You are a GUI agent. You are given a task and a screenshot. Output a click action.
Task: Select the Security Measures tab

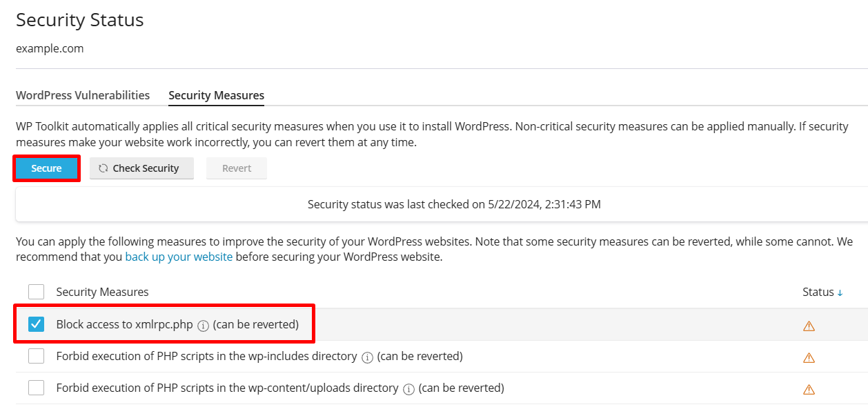click(x=216, y=95)
